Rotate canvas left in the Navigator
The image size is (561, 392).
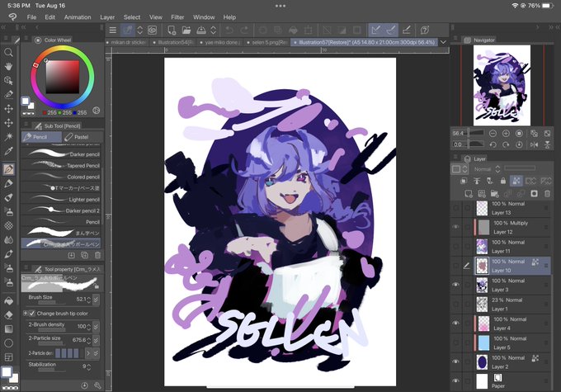point(493,144)
